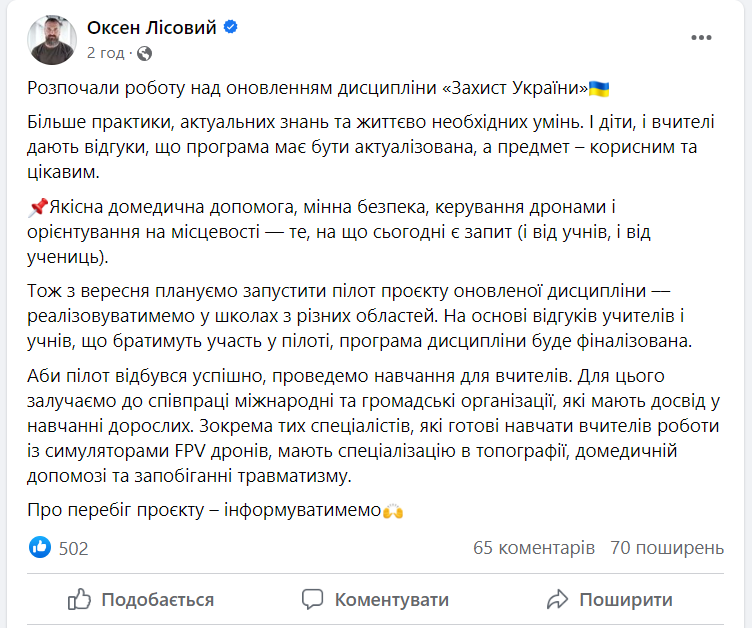Click the public audience globe icon
752x628 pixels.
(x=145, y=52)
